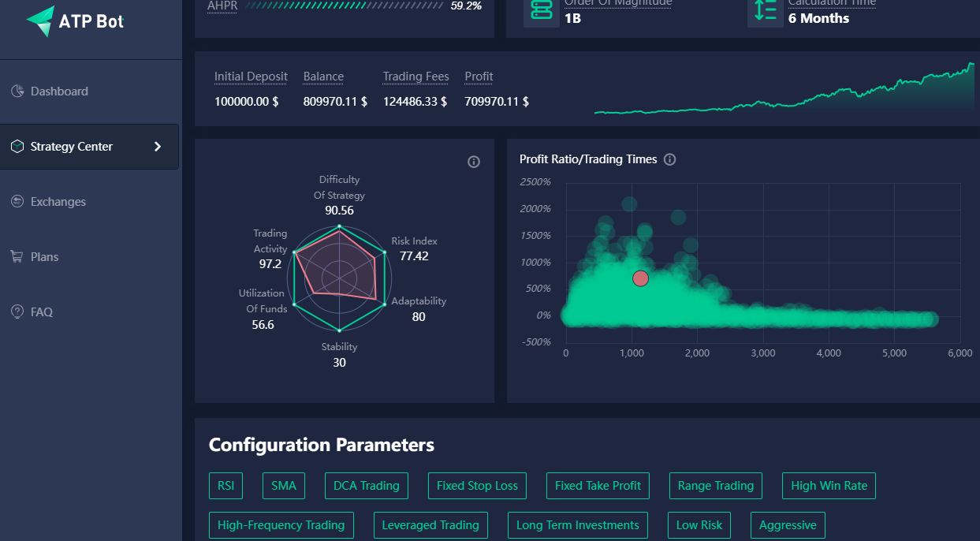
Task: Click the red highlighted point in scatter chart
Action: point(640,278)
